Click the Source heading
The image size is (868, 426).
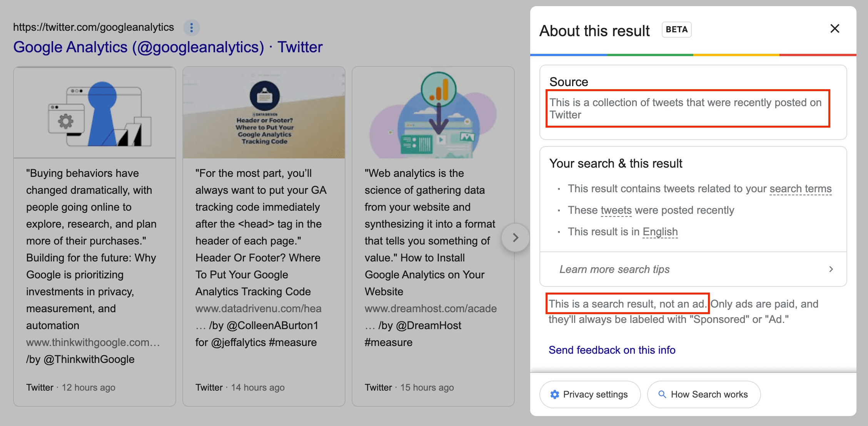(569, 82)
